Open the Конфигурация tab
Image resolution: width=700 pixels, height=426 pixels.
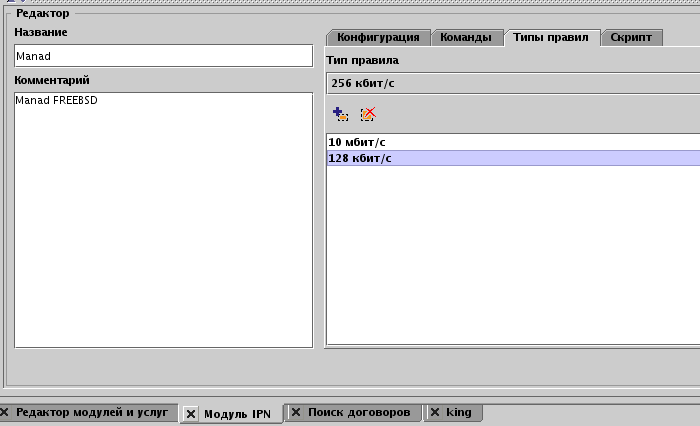click(377, 38)
